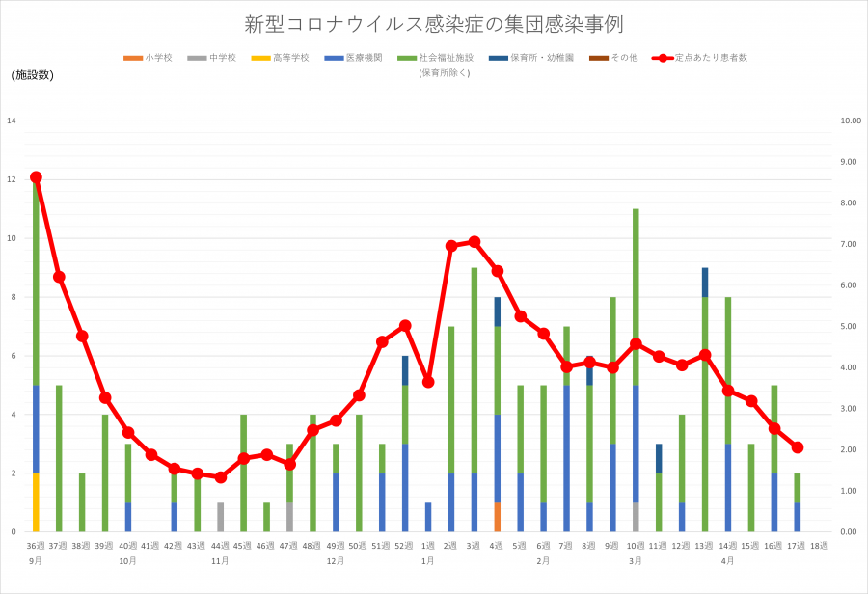868x594 pixels.
Task: Click the 11月 month label
Action: point(220,561)
